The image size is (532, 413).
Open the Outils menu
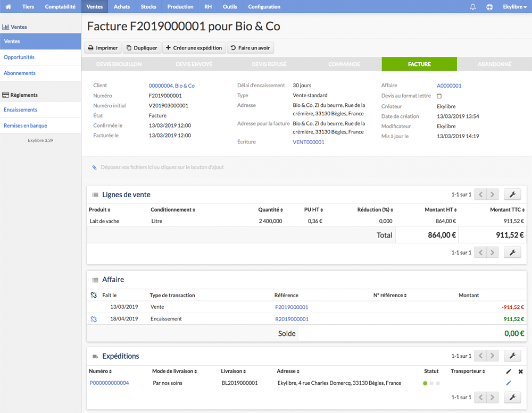230,6
